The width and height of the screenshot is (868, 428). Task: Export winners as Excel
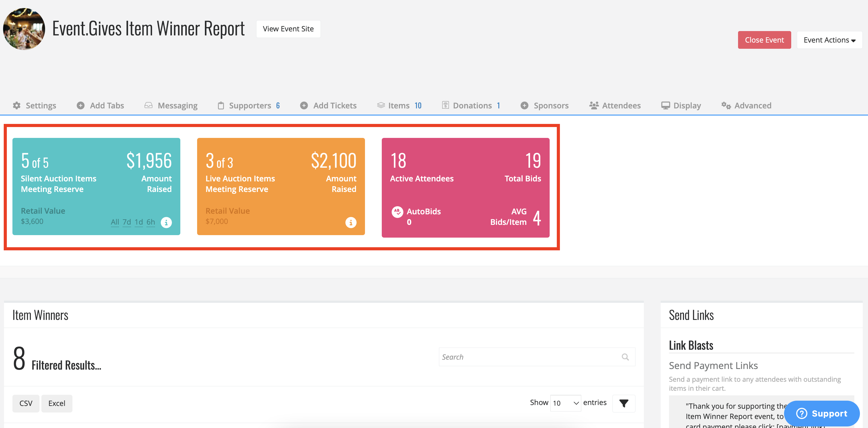pos(57,403)
